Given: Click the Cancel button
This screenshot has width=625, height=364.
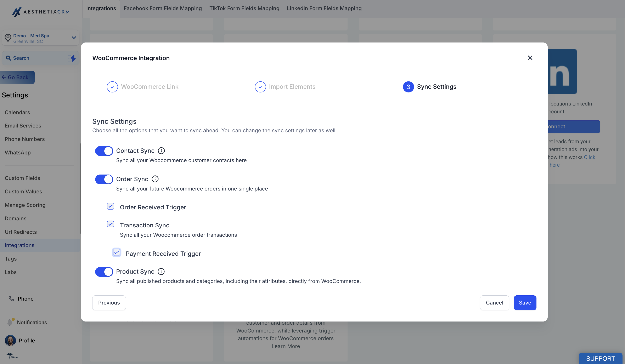Looking at the screenshot, I should coord(494,303).
